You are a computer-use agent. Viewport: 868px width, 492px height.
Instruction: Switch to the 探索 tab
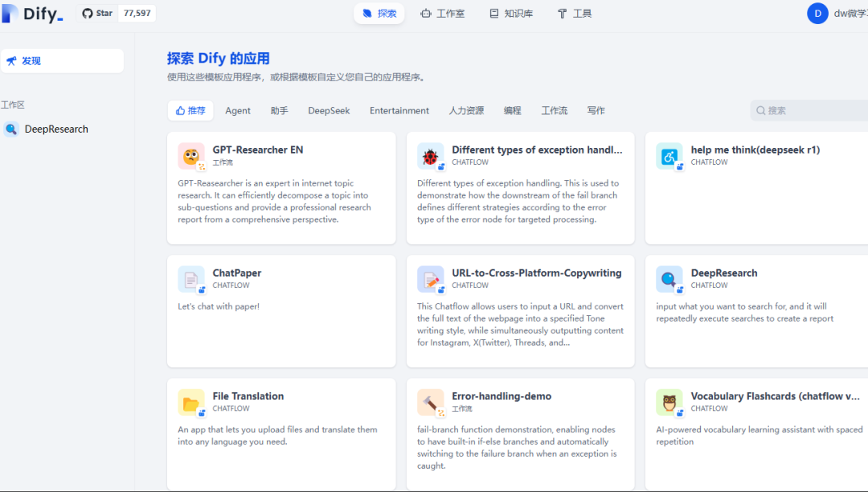(x=379, y=14)
